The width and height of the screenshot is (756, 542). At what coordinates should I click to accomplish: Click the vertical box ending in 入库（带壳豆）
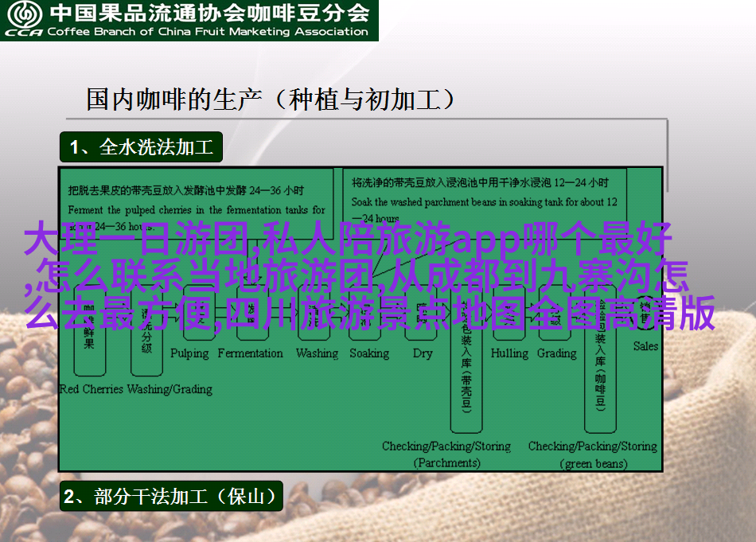pos(466,358)
